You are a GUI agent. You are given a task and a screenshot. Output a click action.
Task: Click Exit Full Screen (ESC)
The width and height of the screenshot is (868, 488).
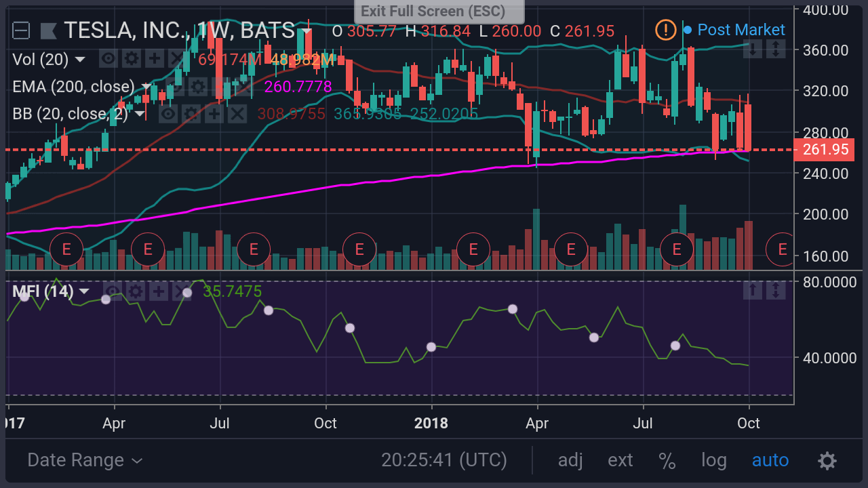coord(439,12)
